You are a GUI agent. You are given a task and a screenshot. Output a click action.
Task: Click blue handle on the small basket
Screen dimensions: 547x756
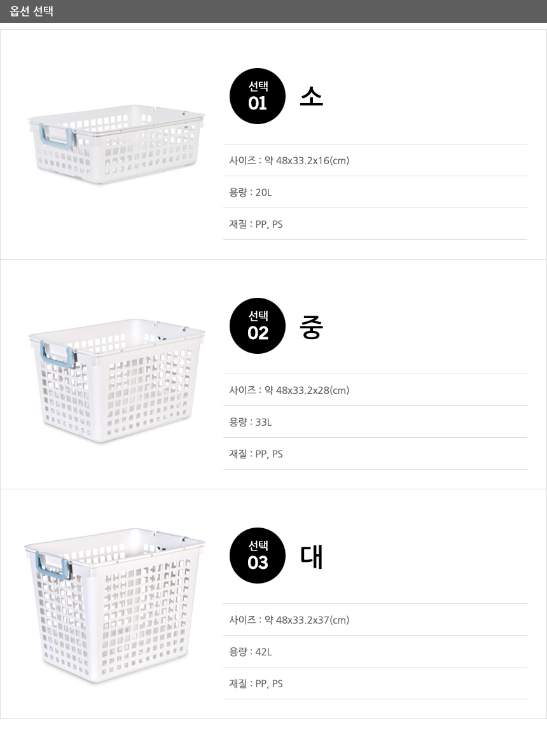click(x=57, y=136)
